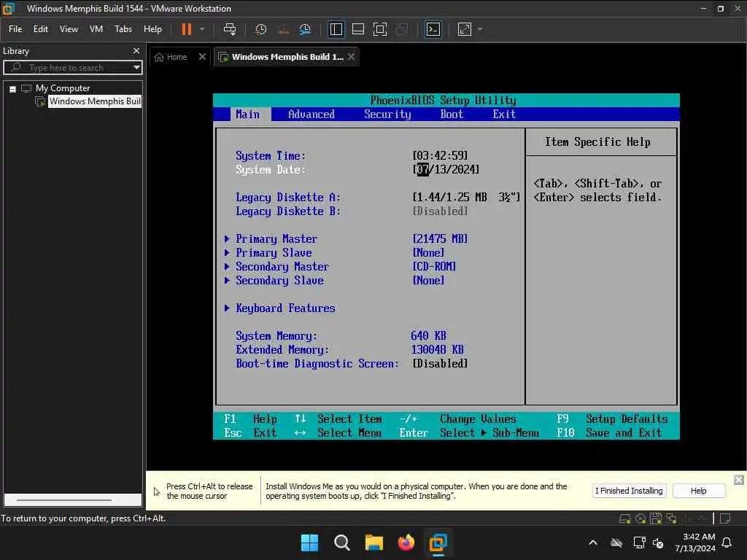Click CD/DVD drive status icon

coord(640,518)
